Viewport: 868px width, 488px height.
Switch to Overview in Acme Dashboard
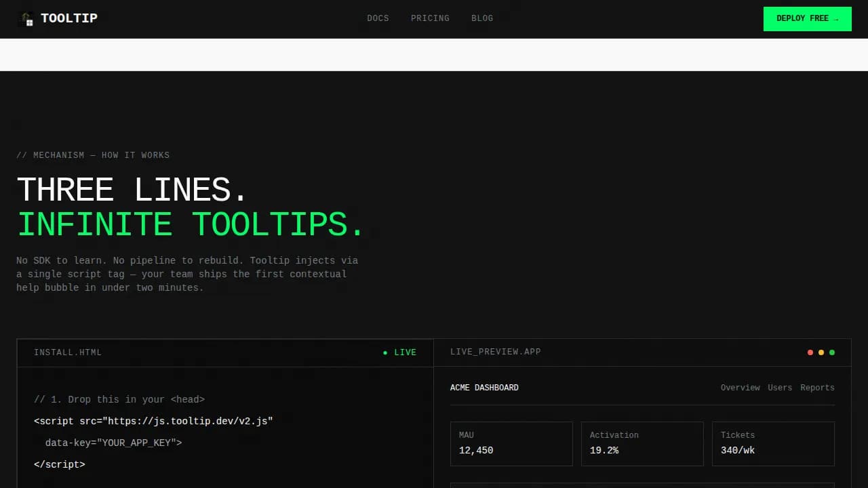coord(740,388)
